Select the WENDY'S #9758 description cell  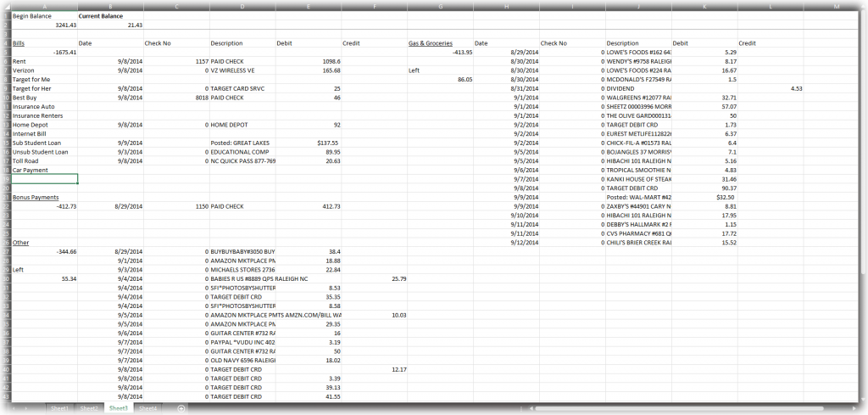point(639,61)
